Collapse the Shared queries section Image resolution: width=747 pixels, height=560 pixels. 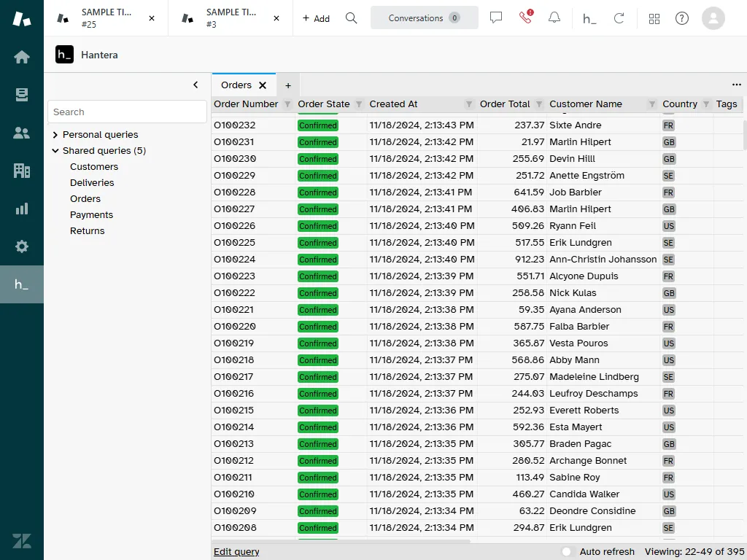[x=55, y=150]
